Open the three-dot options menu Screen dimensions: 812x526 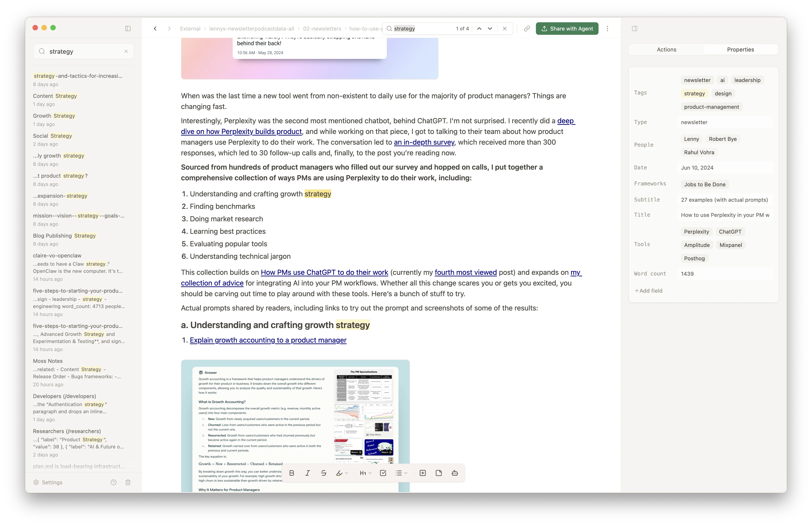point(607,29)
